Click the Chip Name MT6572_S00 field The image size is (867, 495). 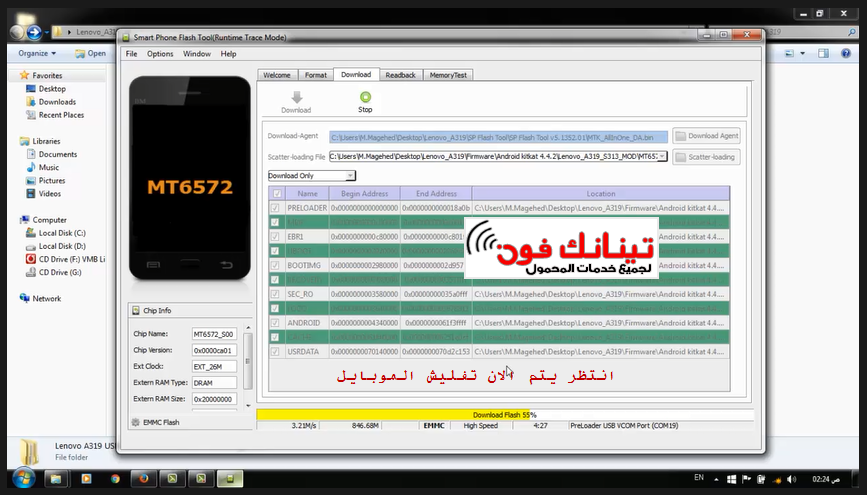214,334
